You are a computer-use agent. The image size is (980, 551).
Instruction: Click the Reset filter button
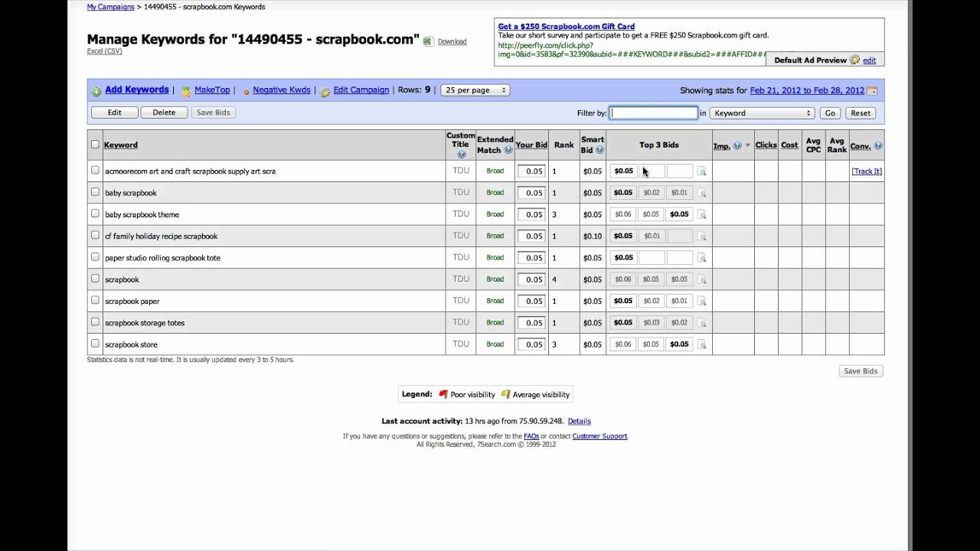click(861, 113)
